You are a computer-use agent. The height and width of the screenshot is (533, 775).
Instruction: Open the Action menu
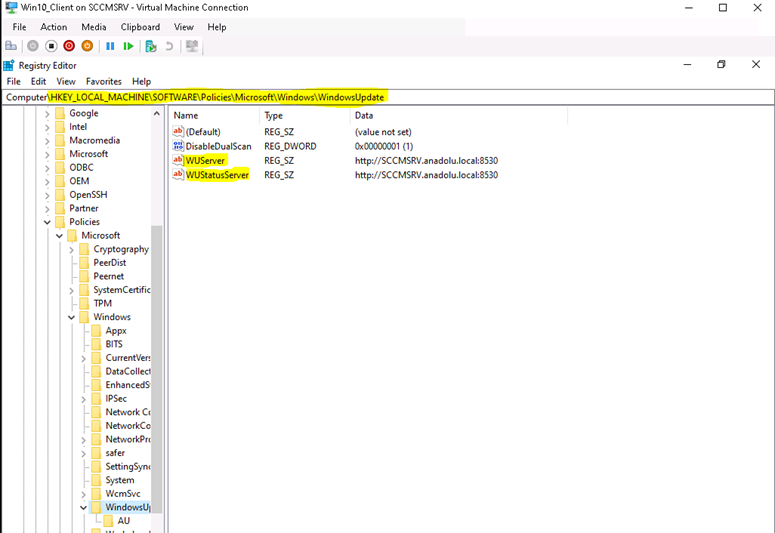(53, 27)
